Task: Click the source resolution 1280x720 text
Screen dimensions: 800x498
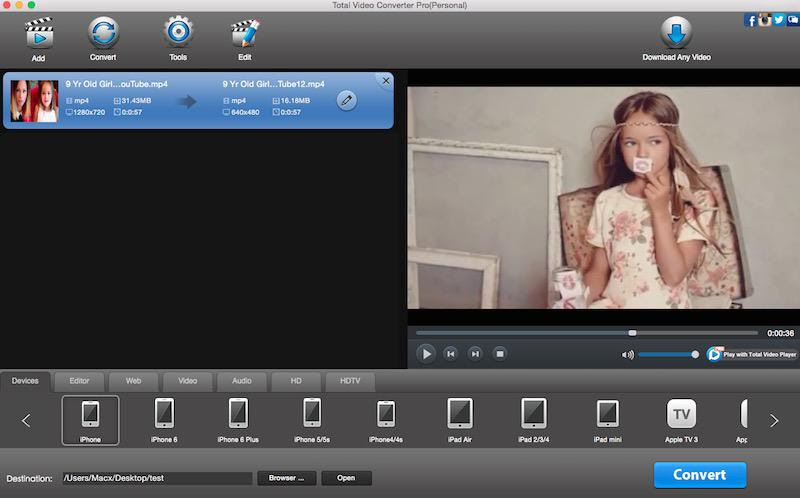Action: tap(89, 112)
